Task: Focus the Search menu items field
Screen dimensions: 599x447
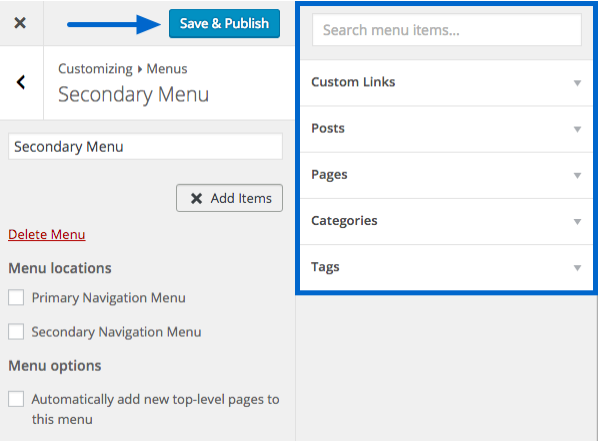Action: click(x=447, y=30)
